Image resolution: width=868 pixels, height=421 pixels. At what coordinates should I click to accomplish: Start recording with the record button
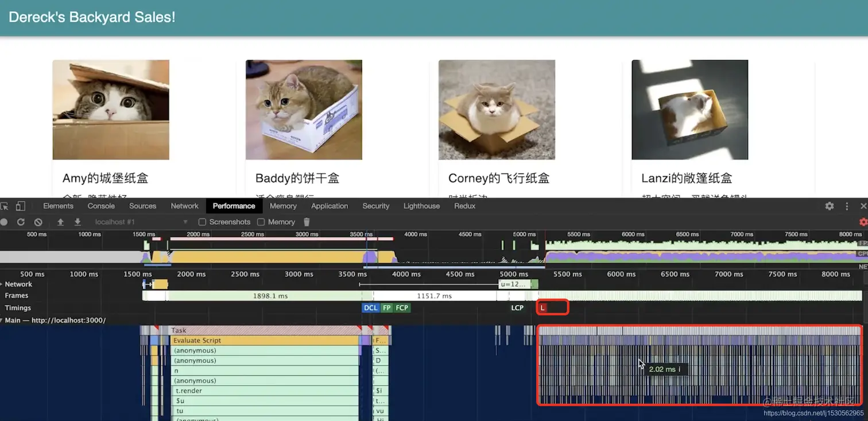click(4, 222)
